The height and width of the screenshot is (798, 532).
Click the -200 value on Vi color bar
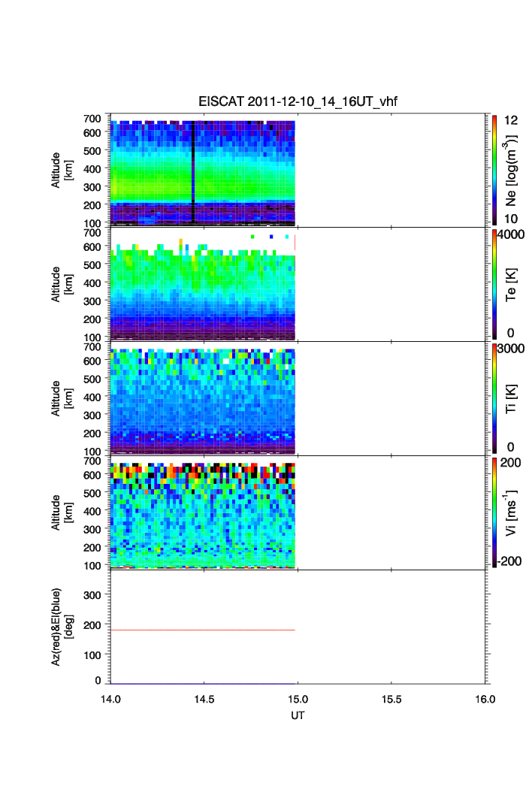point(509,561)
